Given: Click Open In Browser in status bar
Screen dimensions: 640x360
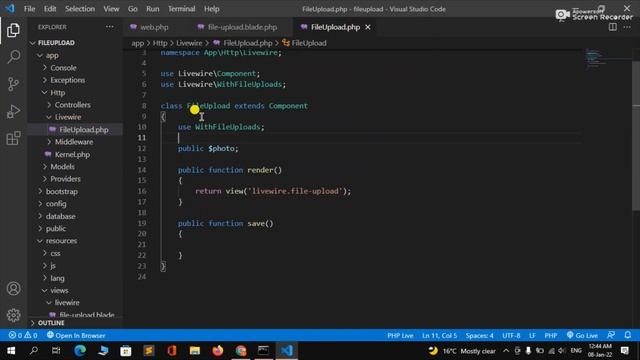Looking at the screenshot, I should point(76,335).
